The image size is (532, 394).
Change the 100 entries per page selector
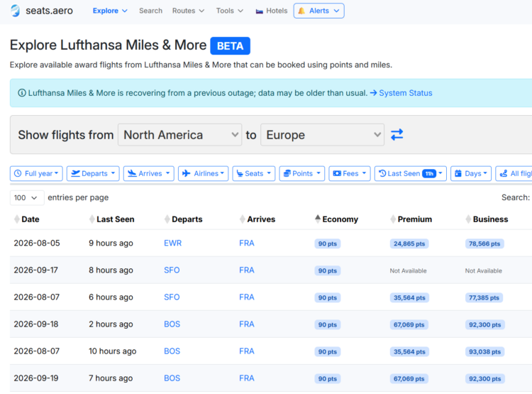pos(27,197)
